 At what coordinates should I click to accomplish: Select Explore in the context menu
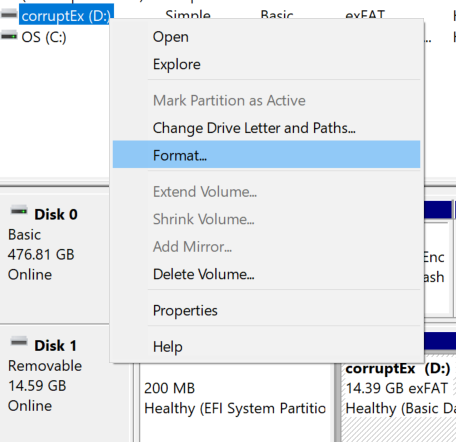click(266, 64)
